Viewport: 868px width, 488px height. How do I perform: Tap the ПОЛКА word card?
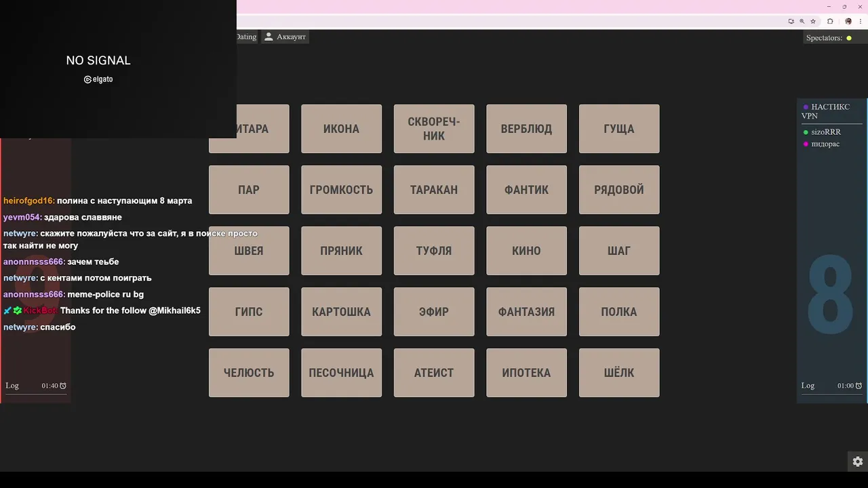[619, 312]
